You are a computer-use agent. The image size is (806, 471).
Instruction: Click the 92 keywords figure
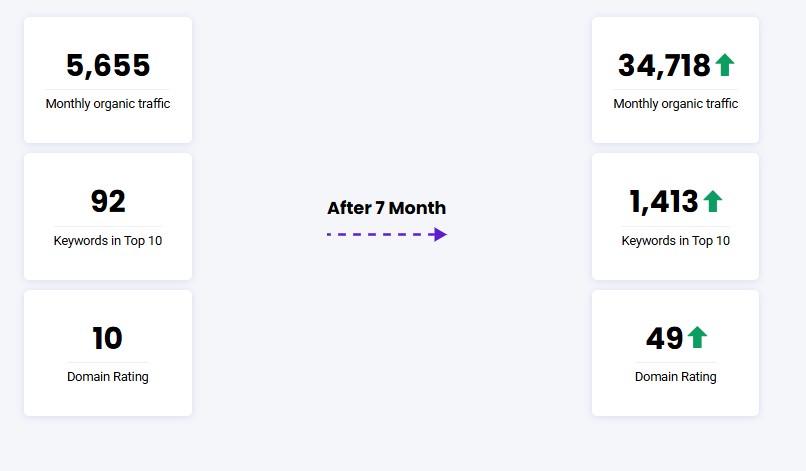[108, 201]
